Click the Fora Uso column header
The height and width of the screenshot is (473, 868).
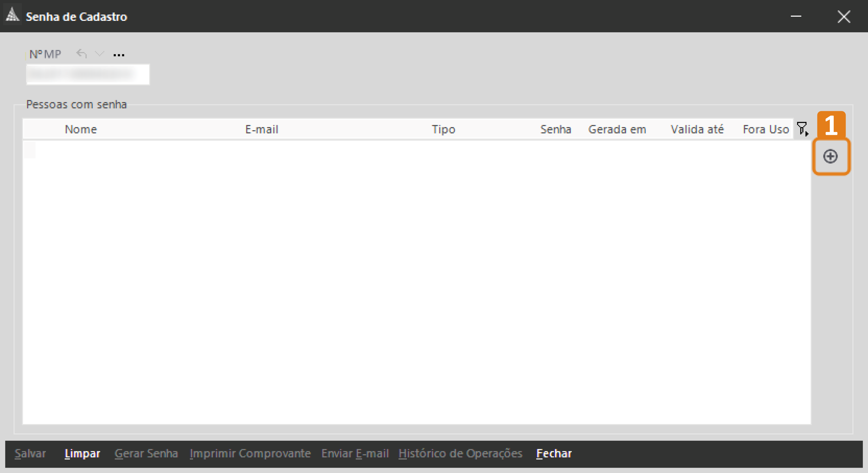766,129
